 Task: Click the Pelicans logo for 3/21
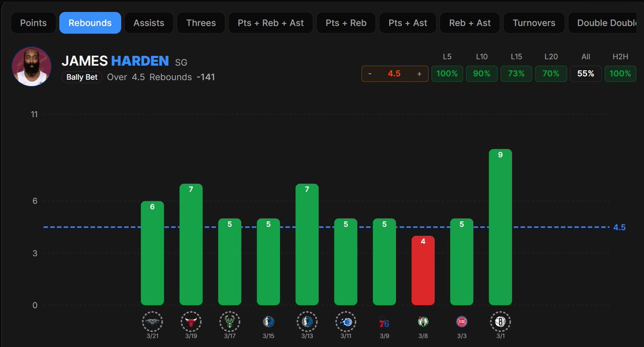click(152, 322)
